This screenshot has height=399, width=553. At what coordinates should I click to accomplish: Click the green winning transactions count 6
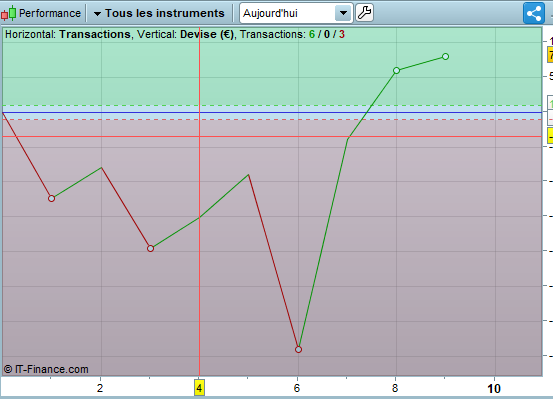(x=312, y=34)
